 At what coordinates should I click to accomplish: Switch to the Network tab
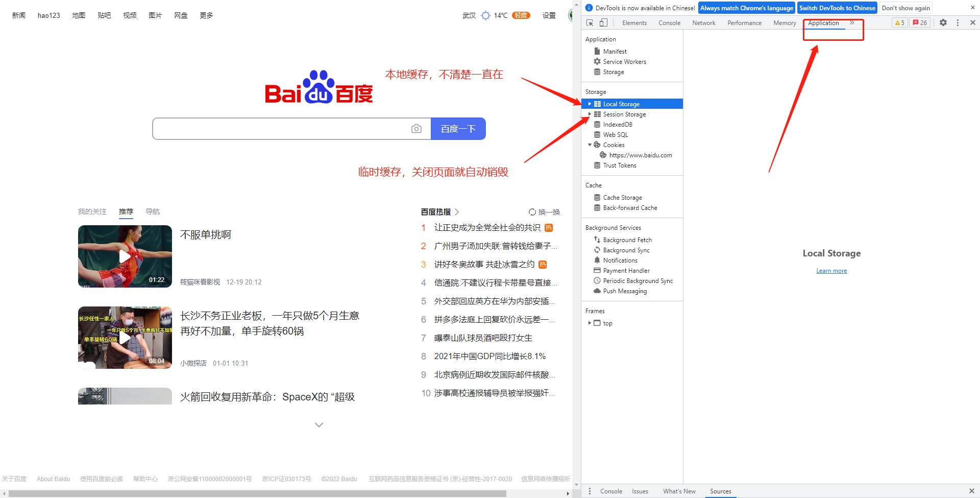point(704,23)
